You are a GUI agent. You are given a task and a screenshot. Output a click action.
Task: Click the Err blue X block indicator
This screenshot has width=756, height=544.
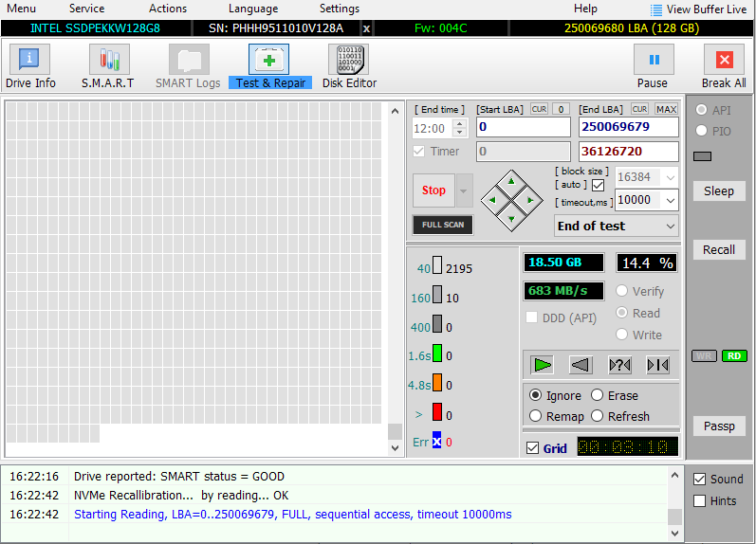pos(436,442)
